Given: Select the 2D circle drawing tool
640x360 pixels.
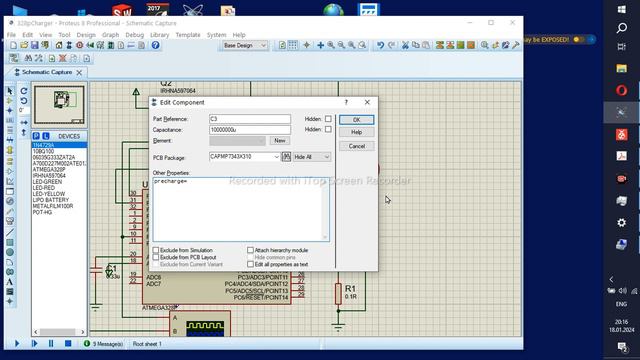Looking at the screenshot, I should (x=10, y=252).
